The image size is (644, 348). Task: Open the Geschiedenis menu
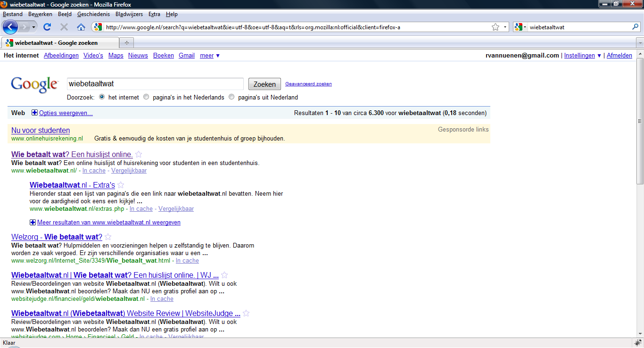(x=93, y=14)
